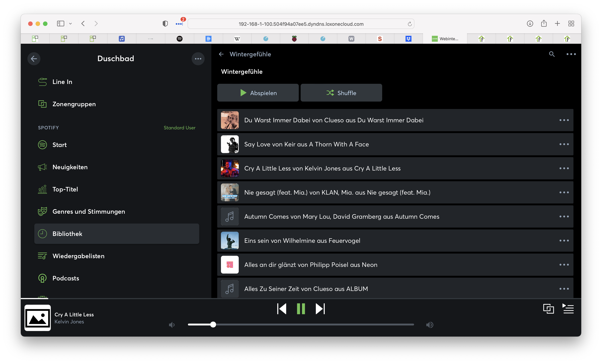This screenshot has height=364, width=602.
Task: Open options for Nie gesagt track
Action: click(564, 193)
